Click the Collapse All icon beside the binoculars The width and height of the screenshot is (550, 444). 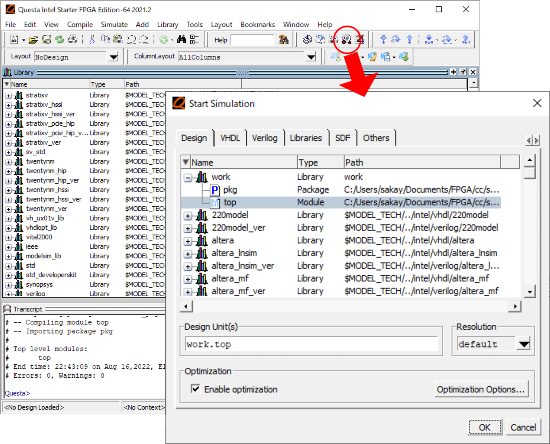coord(194,40)
